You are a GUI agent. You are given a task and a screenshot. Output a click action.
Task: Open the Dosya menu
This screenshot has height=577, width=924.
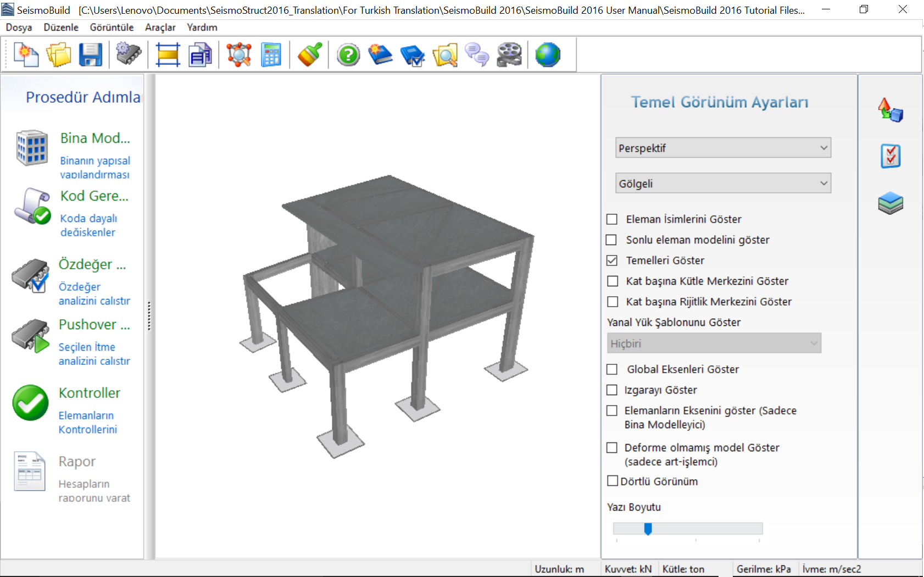click(x=19, y=27)
